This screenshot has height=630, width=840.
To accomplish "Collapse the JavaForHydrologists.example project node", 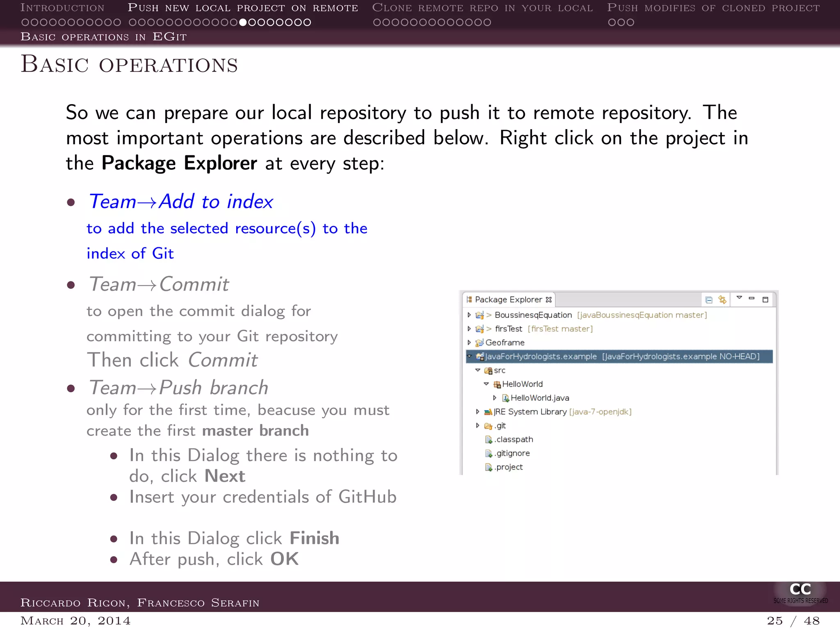I will (470, 356).
